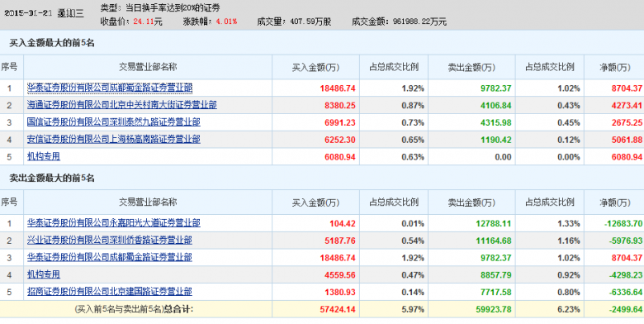
Task: Select buy ratio 0.01% in 永嘉阳光大道 row
Action: tap(413, 224)
